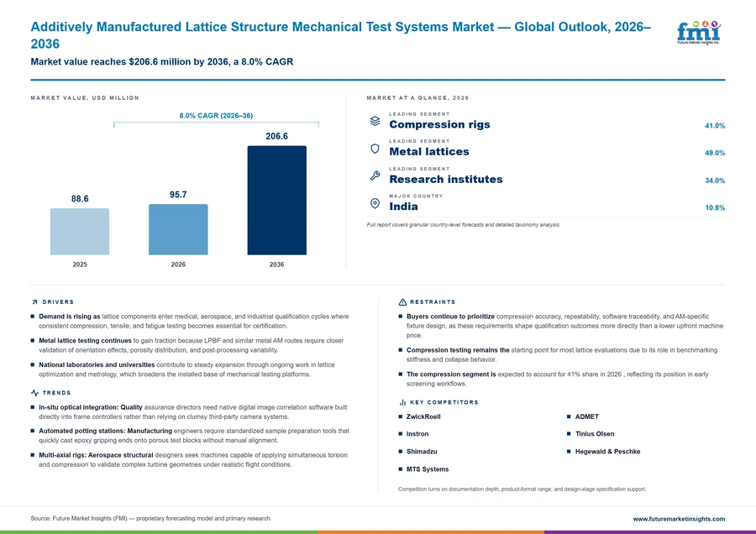The image size is (756, 534).
Task: Click the Tinius Olsen competitor entry
Action: (595, 434)
